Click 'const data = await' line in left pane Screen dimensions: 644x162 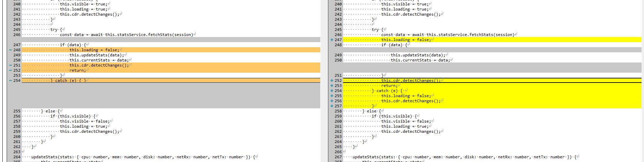coord(126,35)
